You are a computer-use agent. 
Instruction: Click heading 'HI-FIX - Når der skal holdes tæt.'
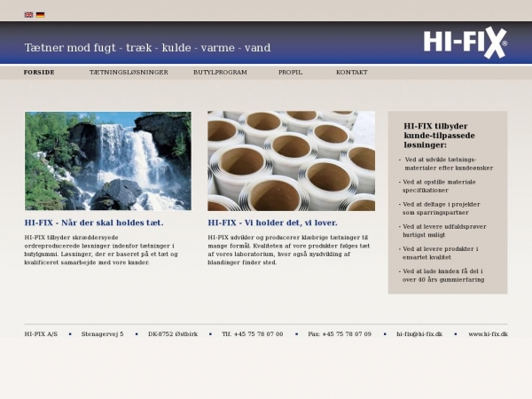94,223
